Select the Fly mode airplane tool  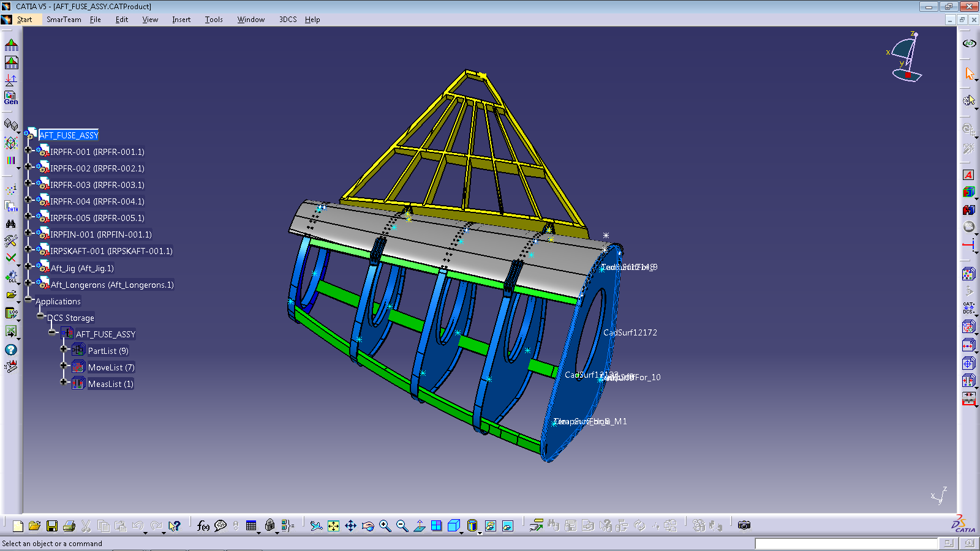(x=315, y=525)
